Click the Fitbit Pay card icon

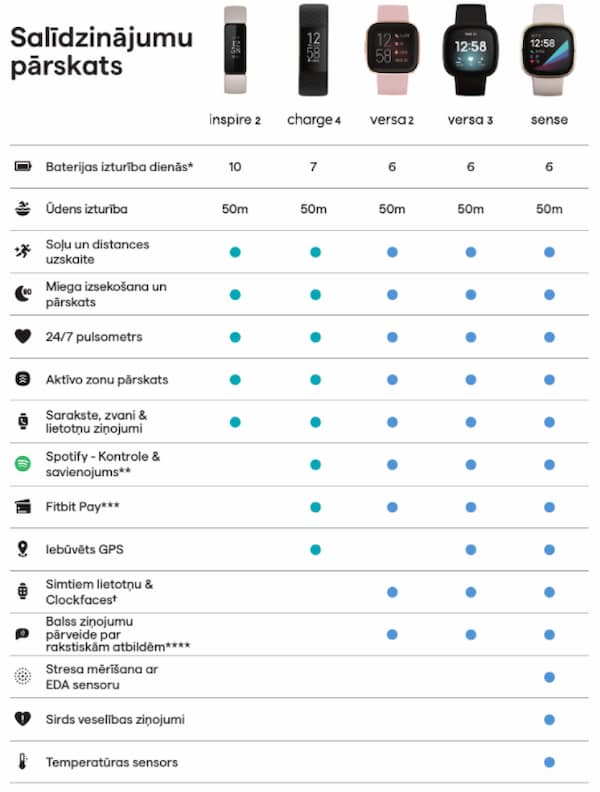(22, 507)
